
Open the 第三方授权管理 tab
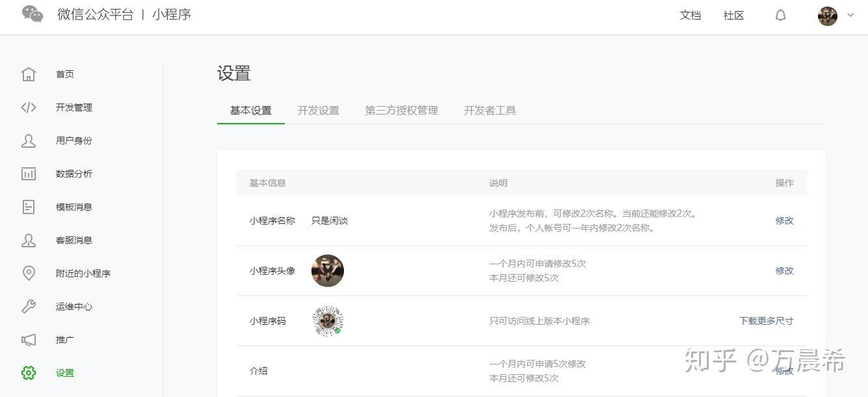[401, 111]
